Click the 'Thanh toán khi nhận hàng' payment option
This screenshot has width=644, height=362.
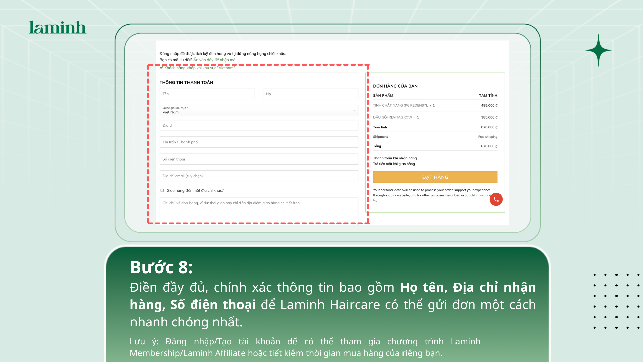(395, 158)
